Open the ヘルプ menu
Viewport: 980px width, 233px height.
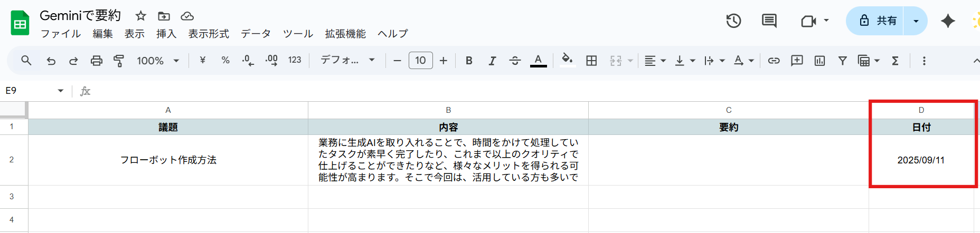(393, 34)
